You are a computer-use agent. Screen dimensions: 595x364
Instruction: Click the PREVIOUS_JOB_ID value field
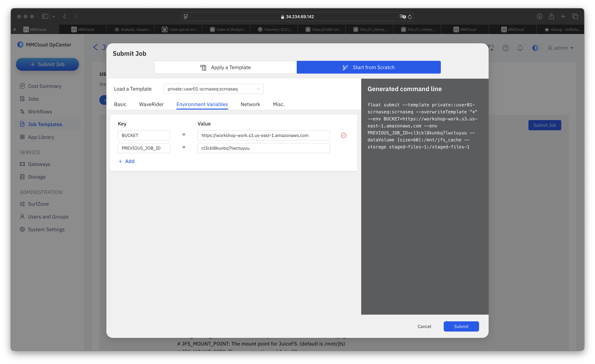[x=263, y=148]
